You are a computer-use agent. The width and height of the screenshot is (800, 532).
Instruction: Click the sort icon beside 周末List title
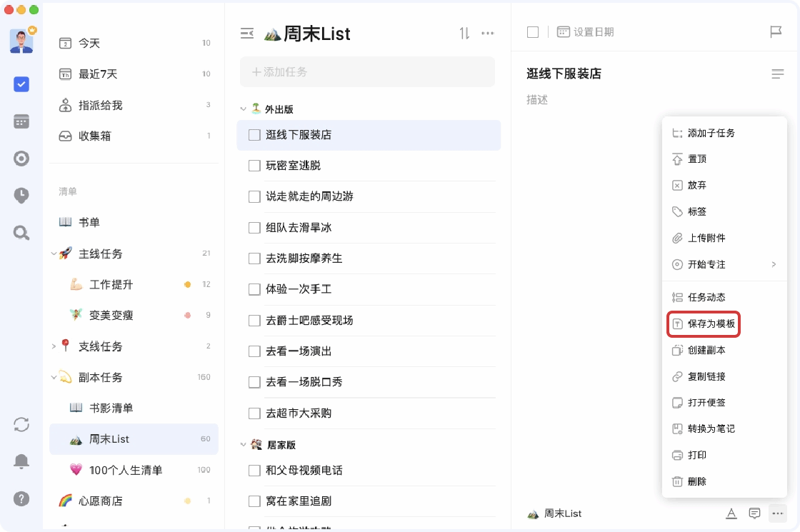point(463,33)
